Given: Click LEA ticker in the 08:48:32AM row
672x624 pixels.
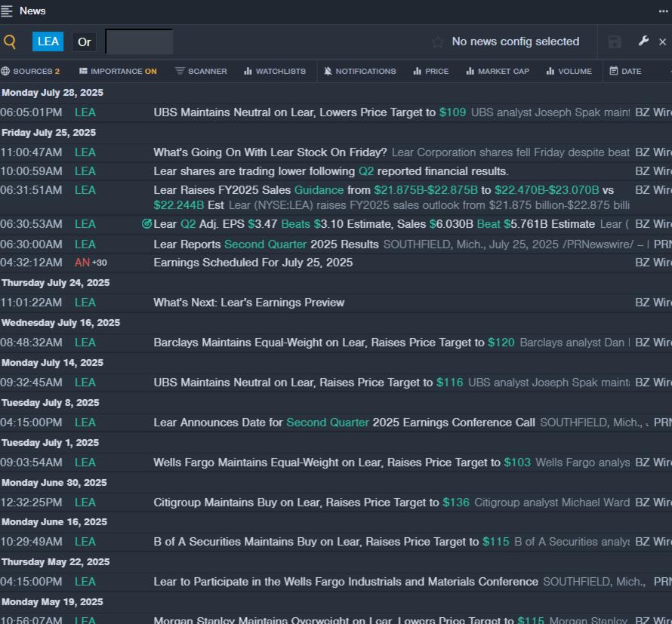Looking at the screenshot, I should tap(85, 343).
